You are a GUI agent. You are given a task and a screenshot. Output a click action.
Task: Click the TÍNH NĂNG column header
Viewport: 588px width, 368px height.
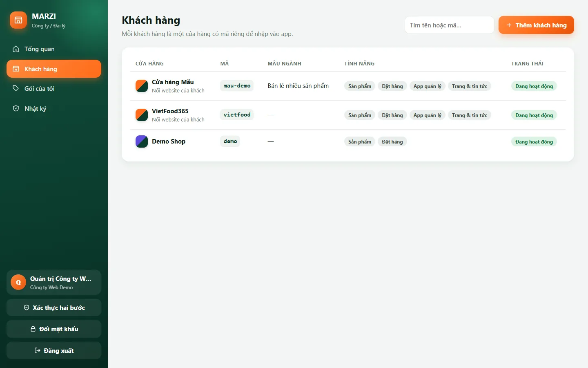(x=359, y=63)
